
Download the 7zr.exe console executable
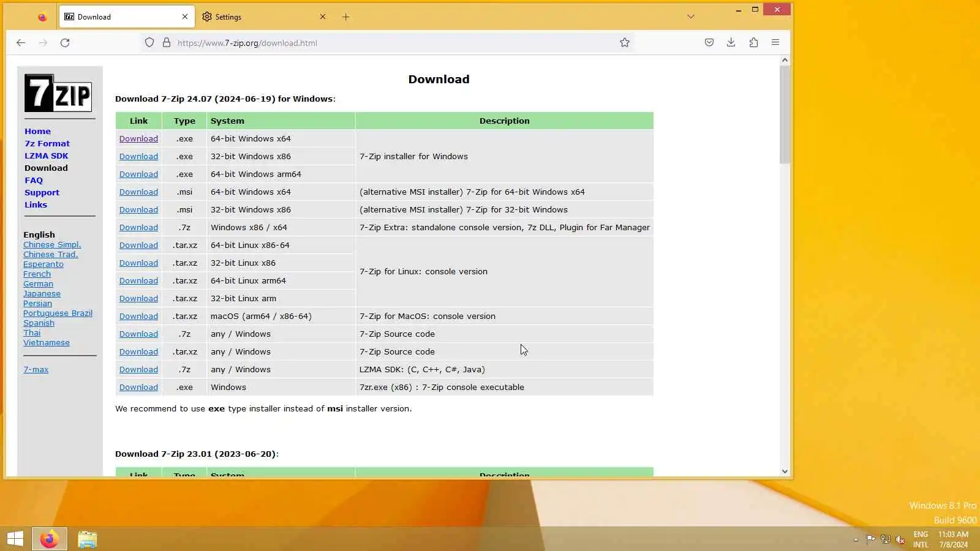pos(138,388)
